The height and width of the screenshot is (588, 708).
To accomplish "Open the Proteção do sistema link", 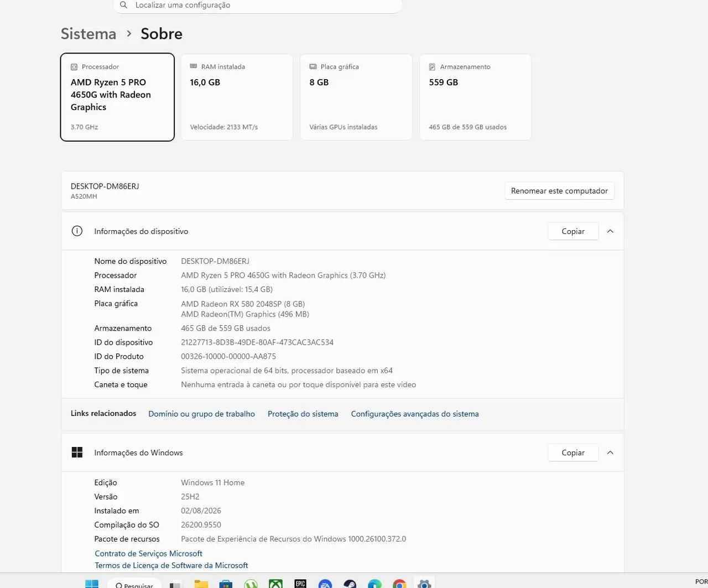I will 303,414.
